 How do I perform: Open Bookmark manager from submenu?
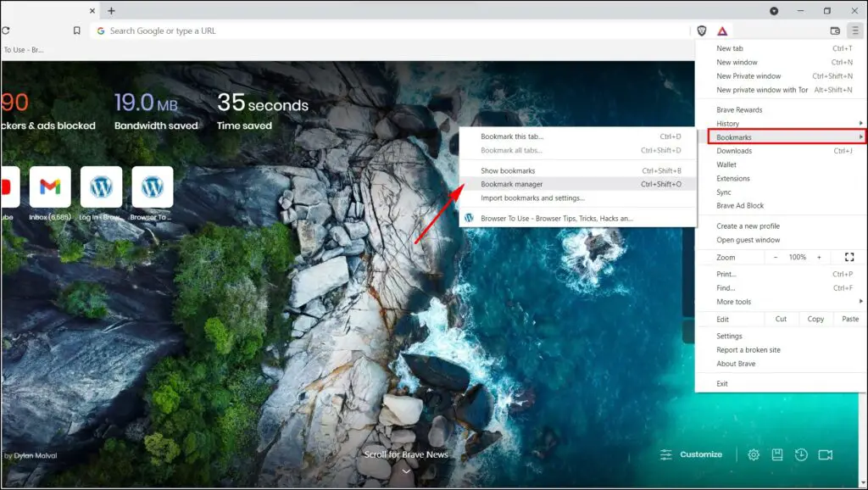click(x=578, y=184)
